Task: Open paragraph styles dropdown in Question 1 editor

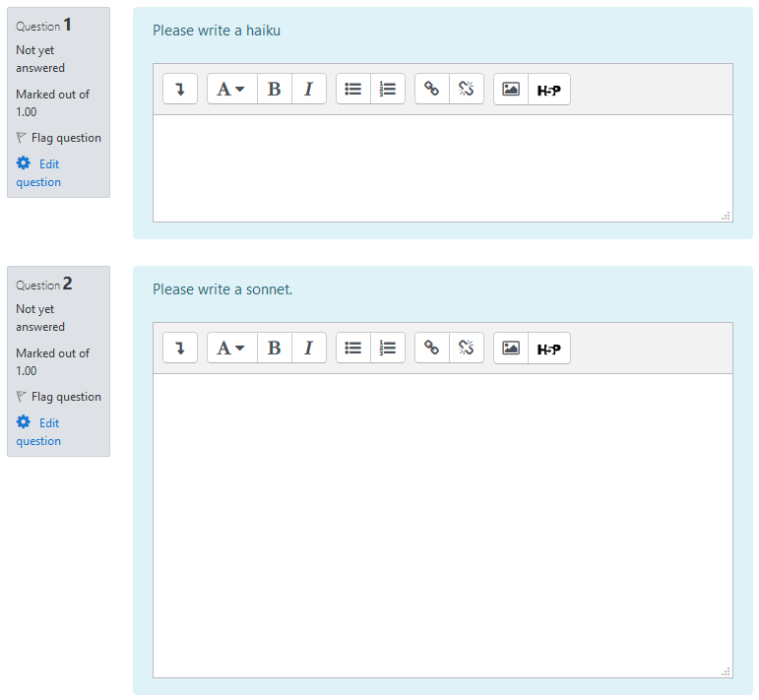Action: [232, 89]
